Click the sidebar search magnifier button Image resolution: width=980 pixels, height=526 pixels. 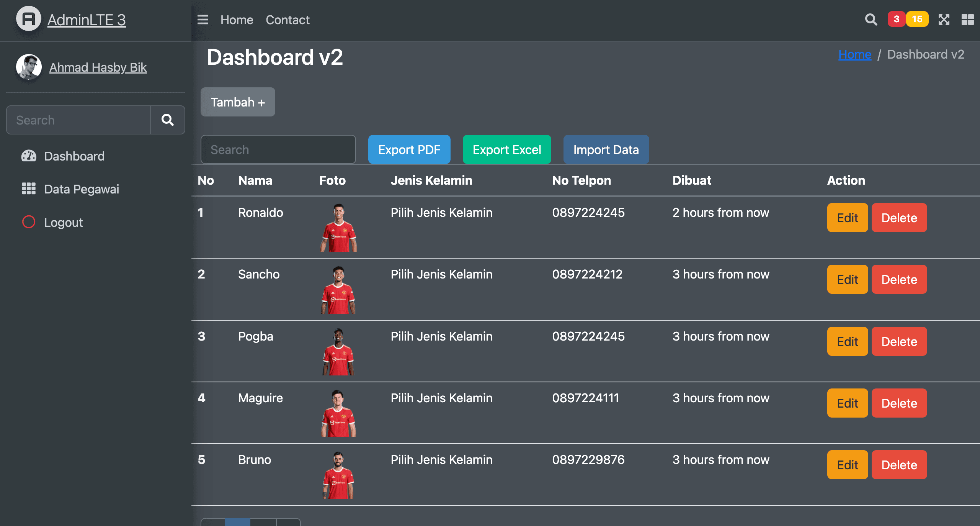(x=168, y=120)
